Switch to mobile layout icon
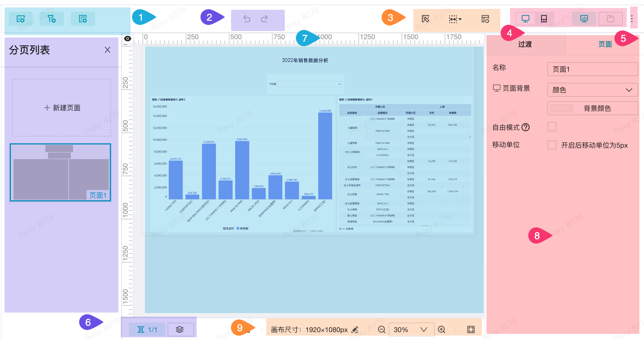Viewport: 644px width, 339px height. pyautogui.click(x=544, y=19)
